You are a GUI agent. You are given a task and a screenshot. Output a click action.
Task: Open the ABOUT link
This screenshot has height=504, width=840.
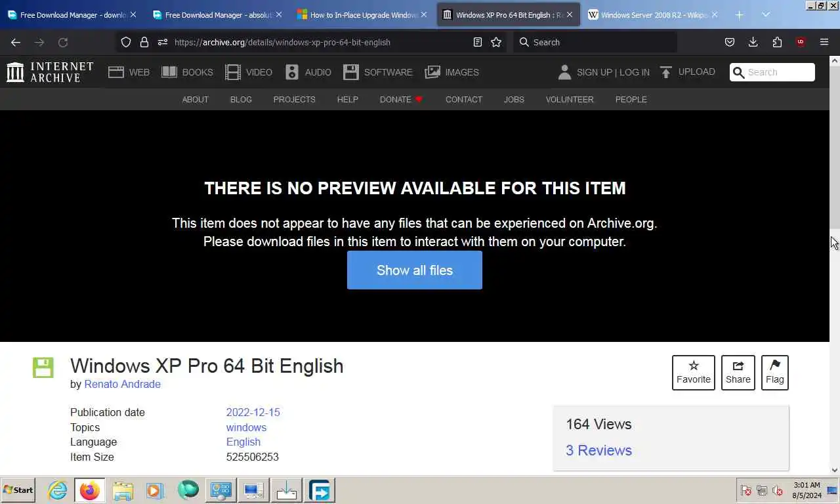[x=195, y=100]
